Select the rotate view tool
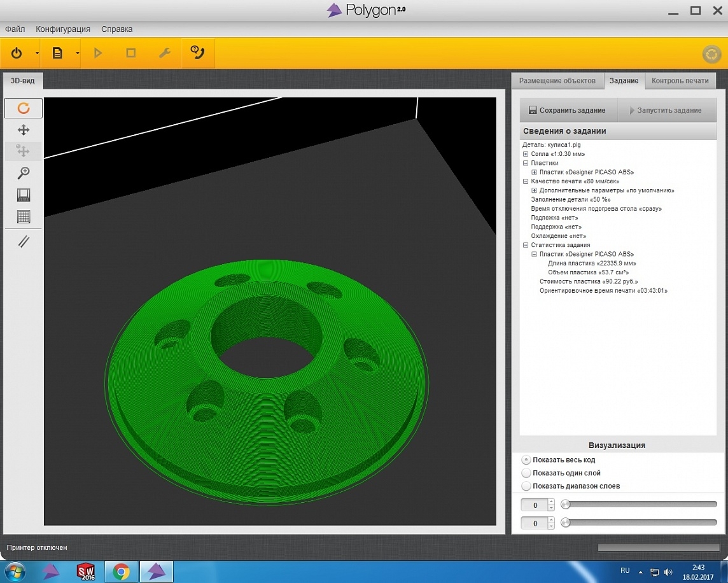Image resolution: width=728 pixels, height=583 pixels. 24,108
